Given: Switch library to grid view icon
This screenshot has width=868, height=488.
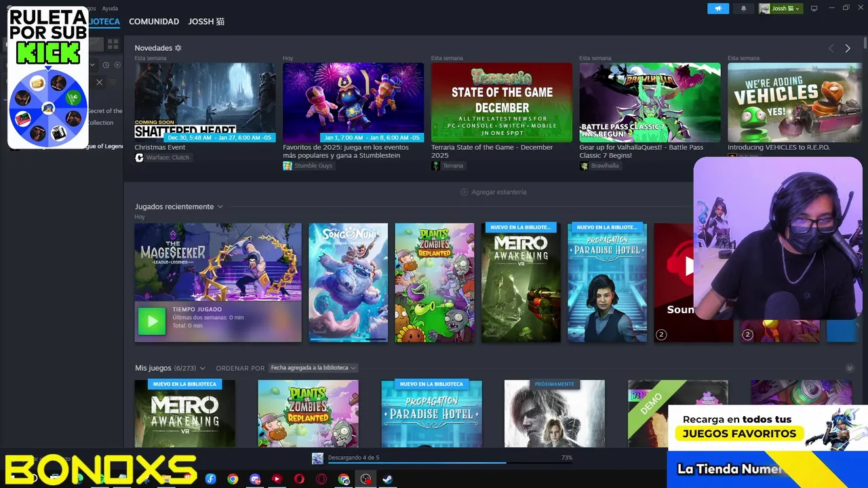Looking at the screenshot, I should [x=113, y=44].
